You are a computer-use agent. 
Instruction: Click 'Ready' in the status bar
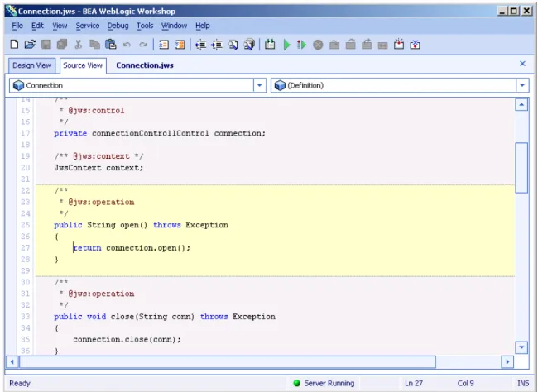[x=20, y=383]
